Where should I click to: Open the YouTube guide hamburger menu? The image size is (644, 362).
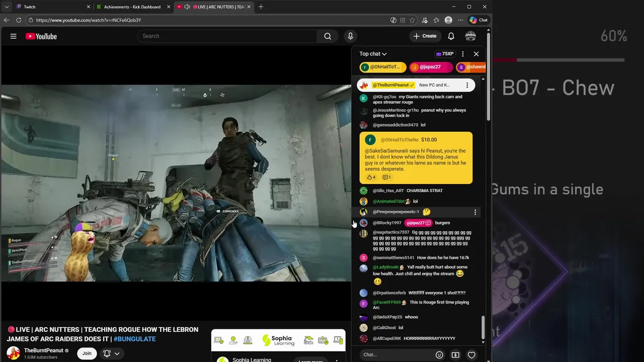(x=14, y=36)
